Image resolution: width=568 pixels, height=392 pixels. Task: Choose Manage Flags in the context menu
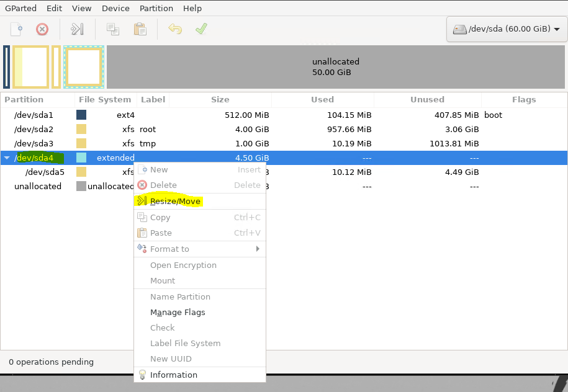click(200, 312)
